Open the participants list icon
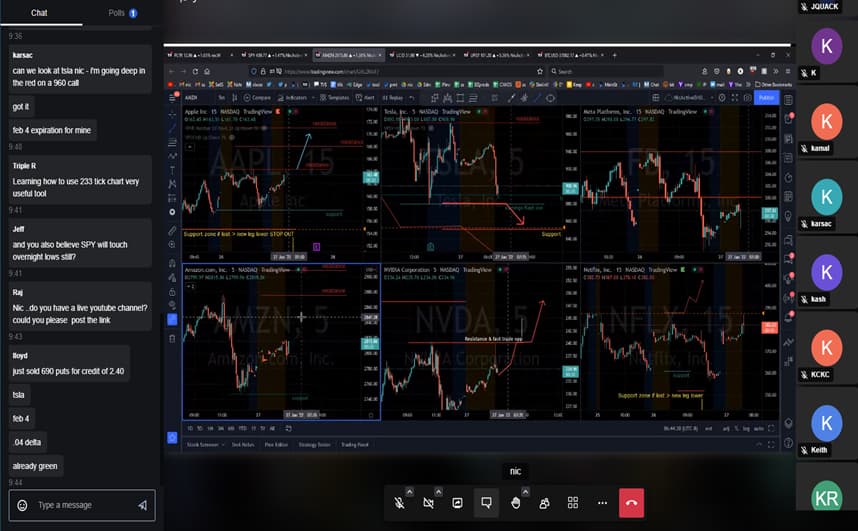This screenshot has height=531, width=858. (x=544, y=503)
